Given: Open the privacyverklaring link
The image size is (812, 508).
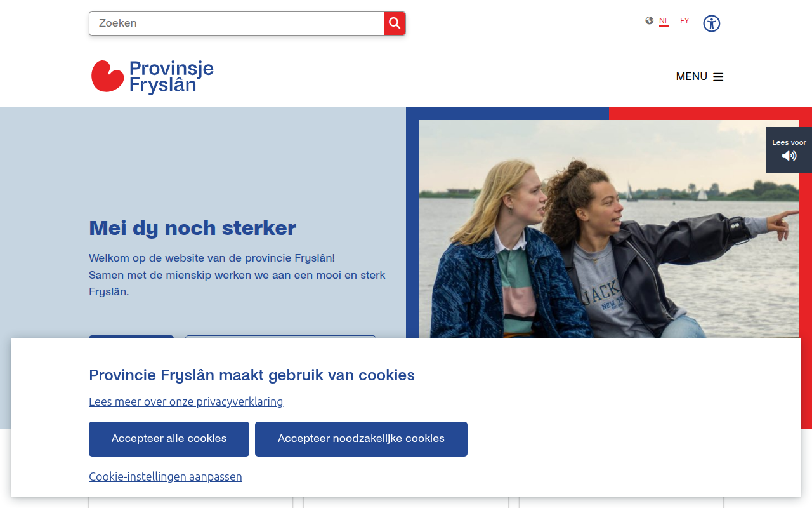Looking at the screenshot, I should coord(186,401).
